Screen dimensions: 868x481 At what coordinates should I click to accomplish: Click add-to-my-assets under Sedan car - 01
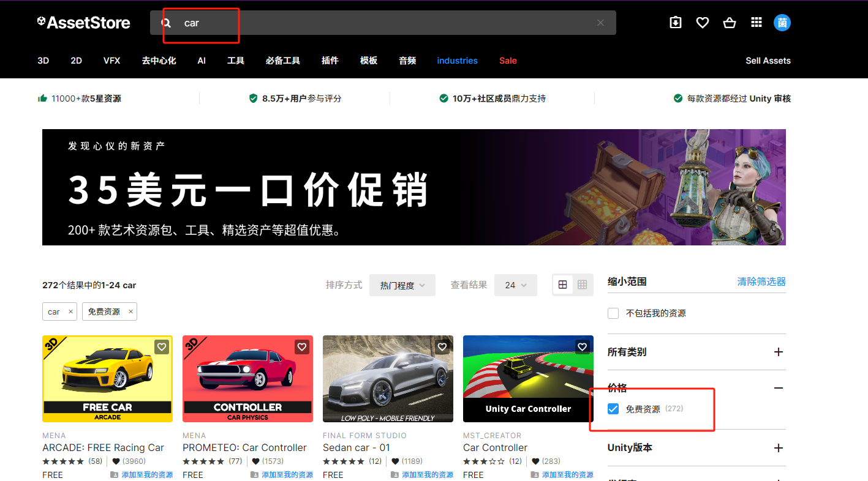(x=422, y=475)
